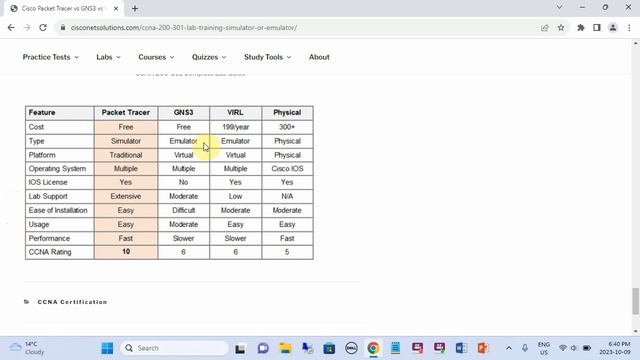This screenshot has width=640, height=360.
Task: Click the address bar URL
Action: [184, 28]
